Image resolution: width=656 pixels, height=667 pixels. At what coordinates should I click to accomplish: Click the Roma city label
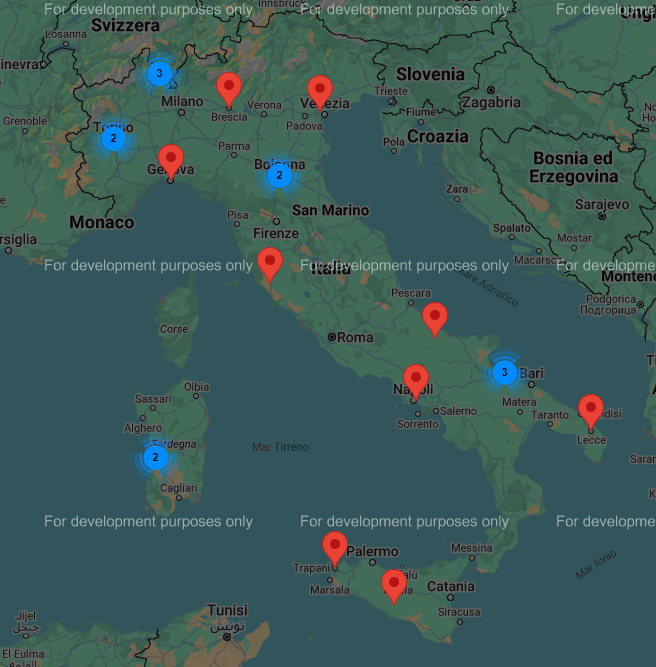(x=355, y=337)
